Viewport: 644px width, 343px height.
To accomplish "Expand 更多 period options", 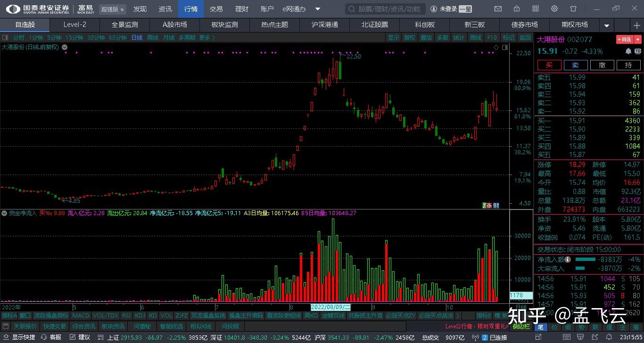I will 207,38.
